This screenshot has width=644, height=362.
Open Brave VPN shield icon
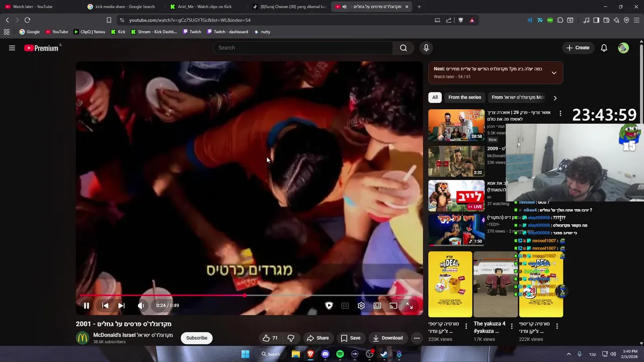tap(626, 20)
